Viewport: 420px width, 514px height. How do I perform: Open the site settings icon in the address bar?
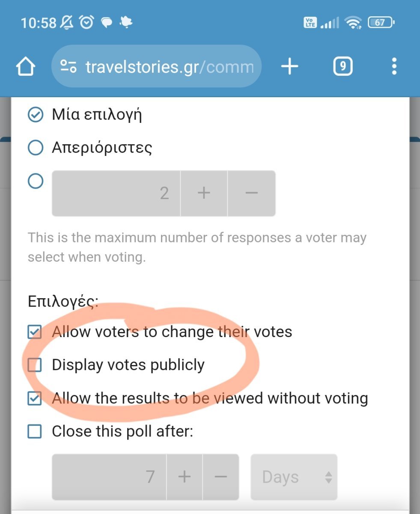click(69, 66)
